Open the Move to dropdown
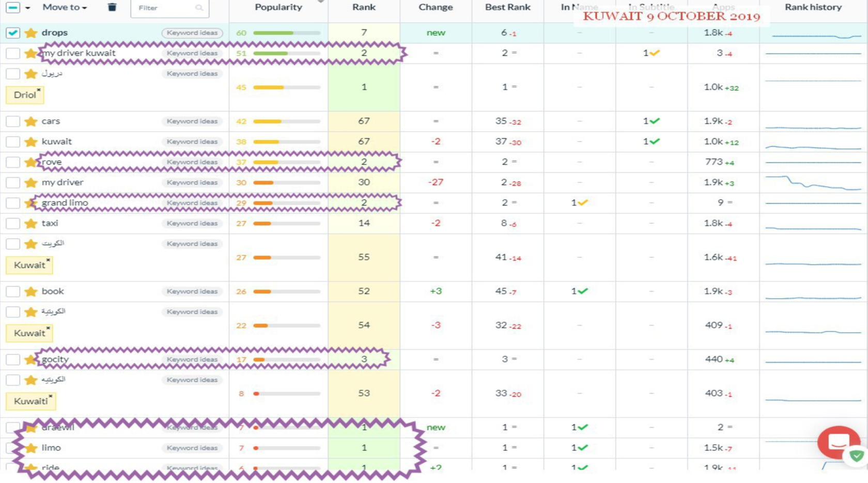This screenshot has width=868, height=483. click(65, 7)
